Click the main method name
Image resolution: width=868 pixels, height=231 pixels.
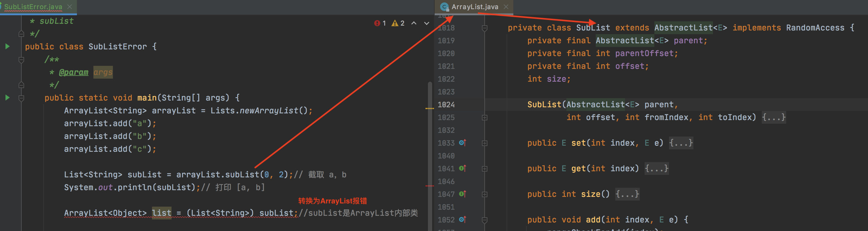147,98
